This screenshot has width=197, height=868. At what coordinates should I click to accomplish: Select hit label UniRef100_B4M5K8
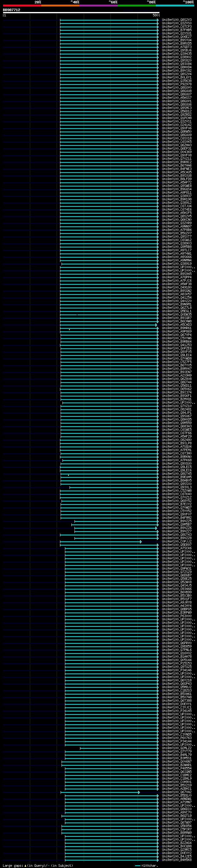[x=177, y=860]
